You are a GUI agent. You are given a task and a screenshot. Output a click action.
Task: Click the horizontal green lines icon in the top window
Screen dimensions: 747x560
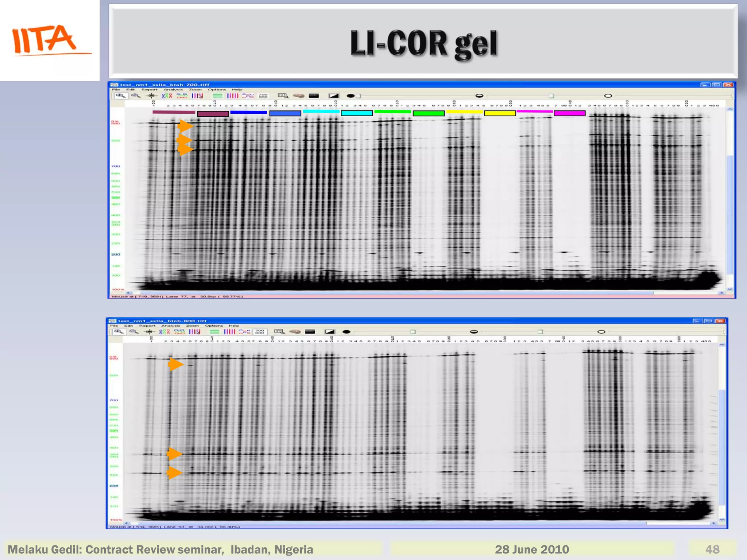(217, 96)
